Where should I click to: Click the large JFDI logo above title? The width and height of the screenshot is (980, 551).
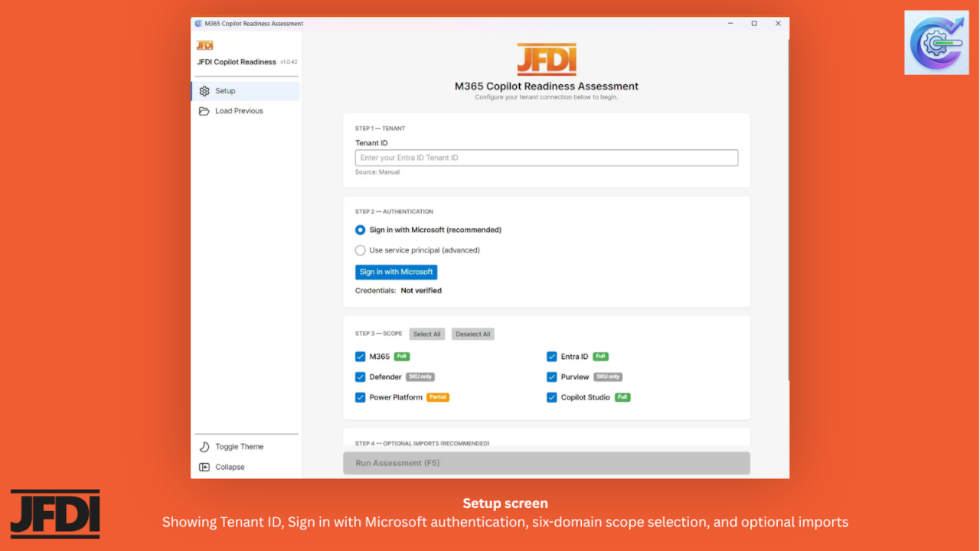pyautogui.click(x=547, y=60)
